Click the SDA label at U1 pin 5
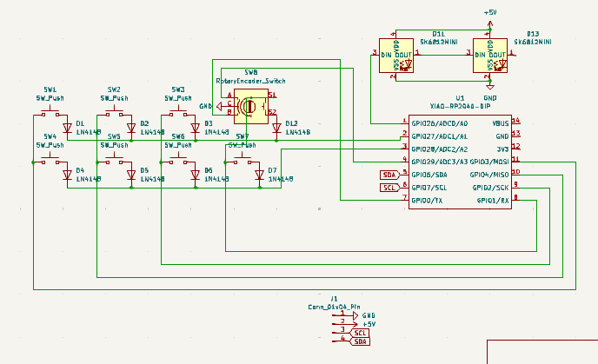The image size is (598, 364). [389, 175]
